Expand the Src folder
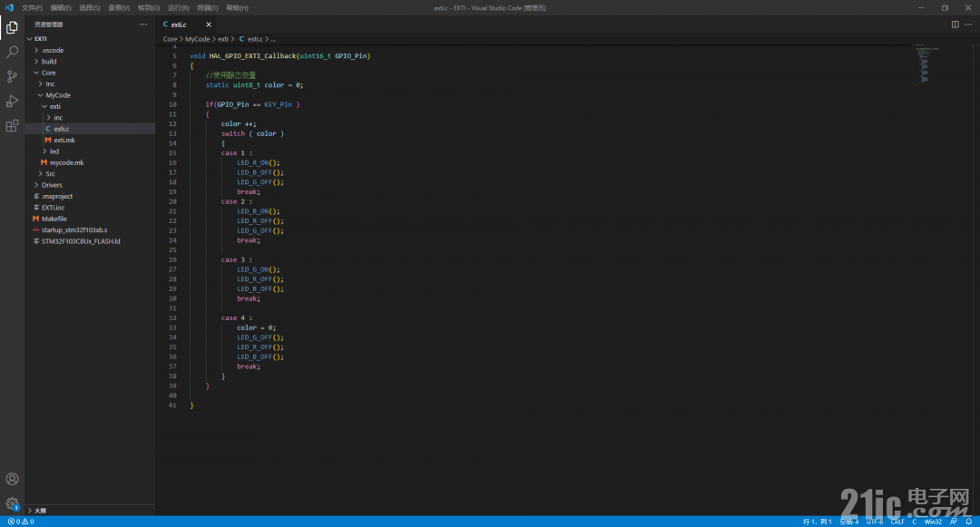Screen dimensions: 980x527 click(x=90, y=173)
